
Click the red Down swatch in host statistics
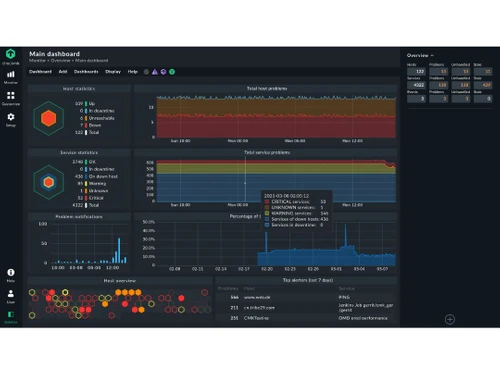tap(86, 125)
